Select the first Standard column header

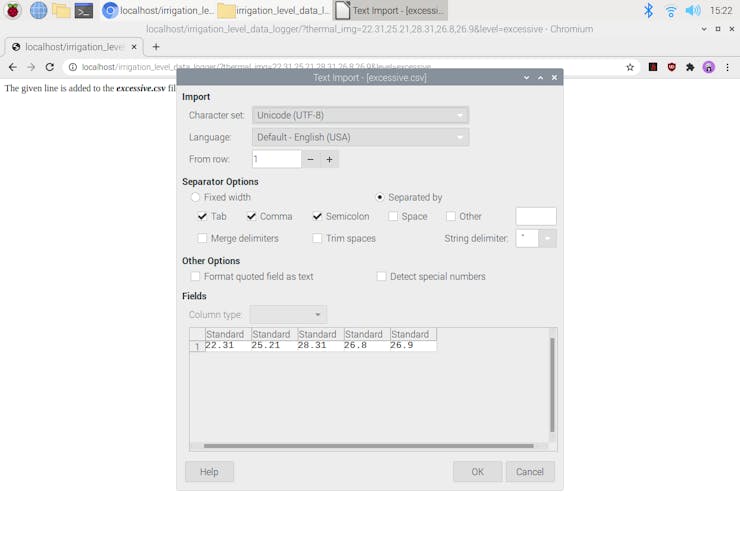click(228, 334)
